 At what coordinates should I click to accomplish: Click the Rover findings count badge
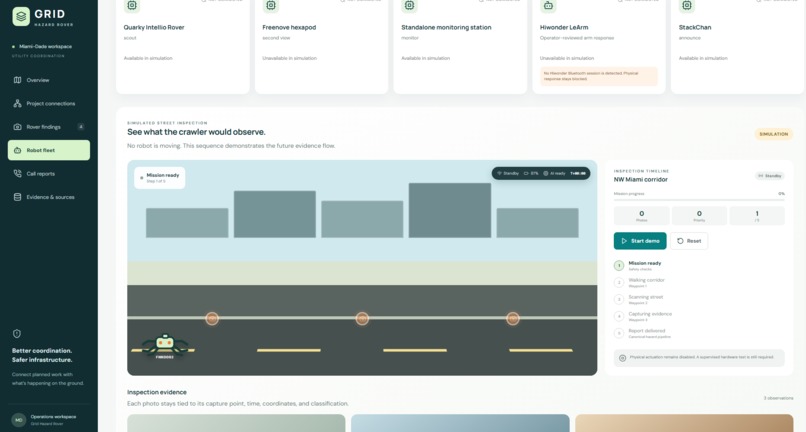(81, 127)
